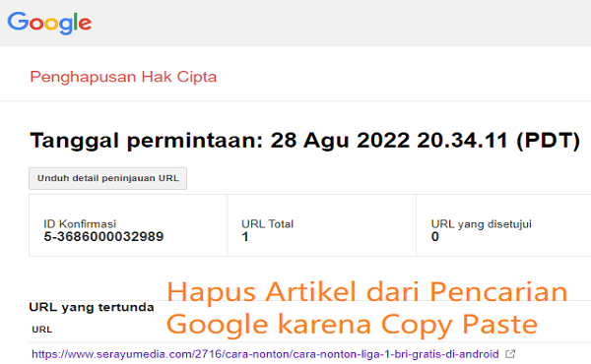Click the 'URL' column header
The height and width of the screenshot is (364, 591).
pos(41,330)
